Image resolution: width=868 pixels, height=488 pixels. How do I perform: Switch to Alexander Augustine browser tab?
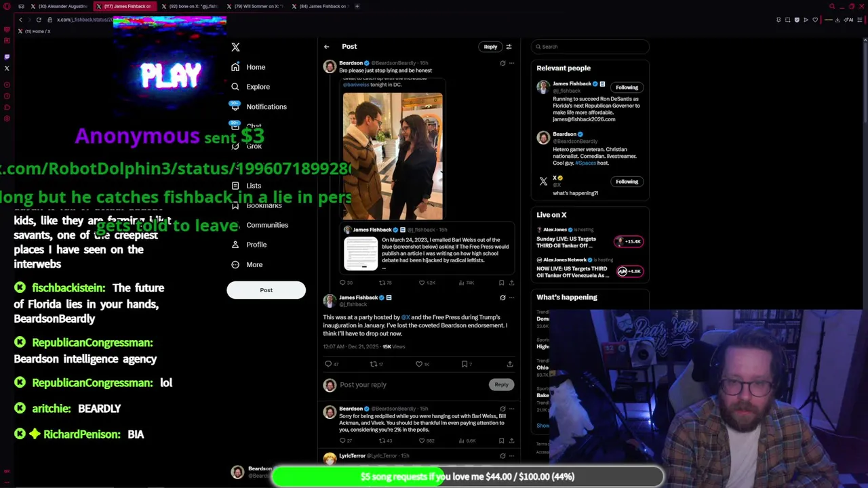tap(59, 6)
